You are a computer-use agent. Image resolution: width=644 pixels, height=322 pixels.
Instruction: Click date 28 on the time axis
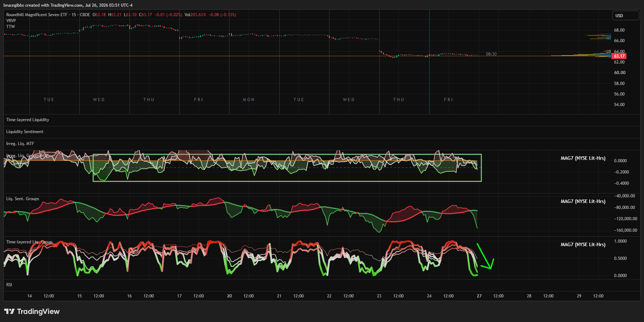(529, 296)
